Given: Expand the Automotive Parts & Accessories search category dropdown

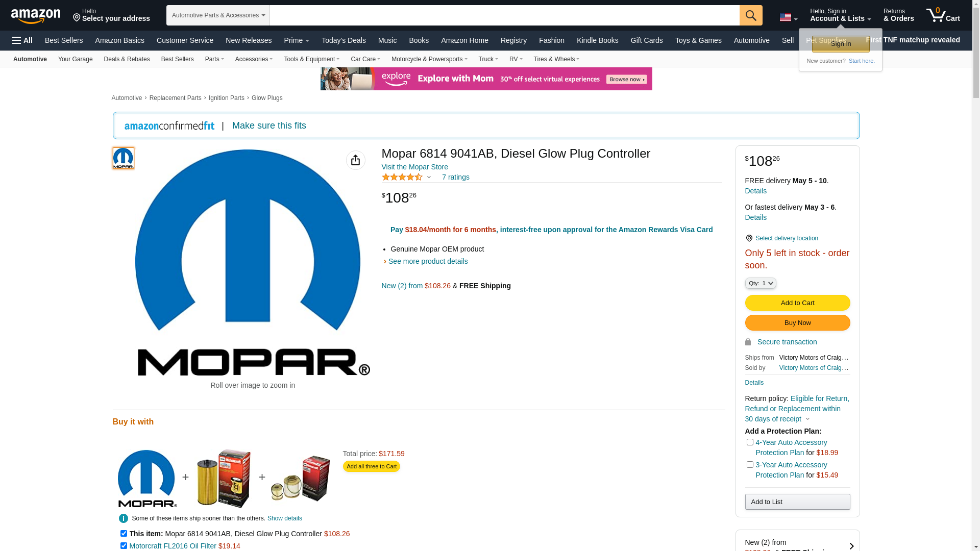Looking at the screenshot, I should point(218,15).
